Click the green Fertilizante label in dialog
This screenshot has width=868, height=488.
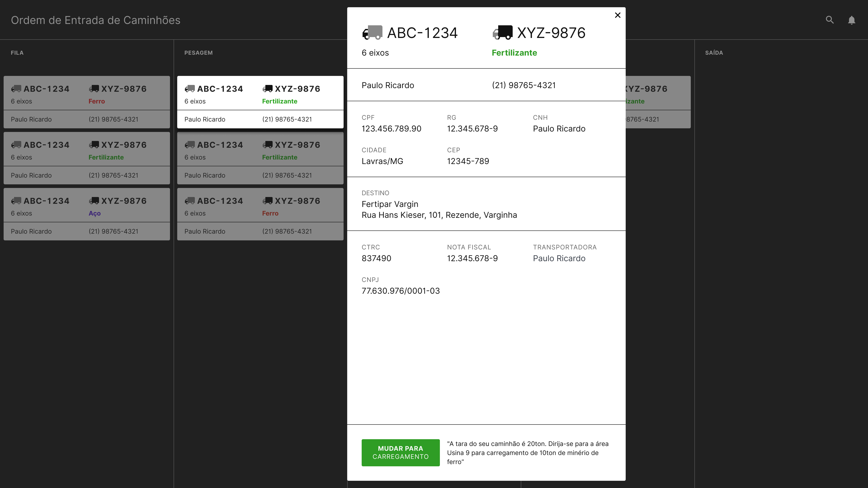point(514,53)
